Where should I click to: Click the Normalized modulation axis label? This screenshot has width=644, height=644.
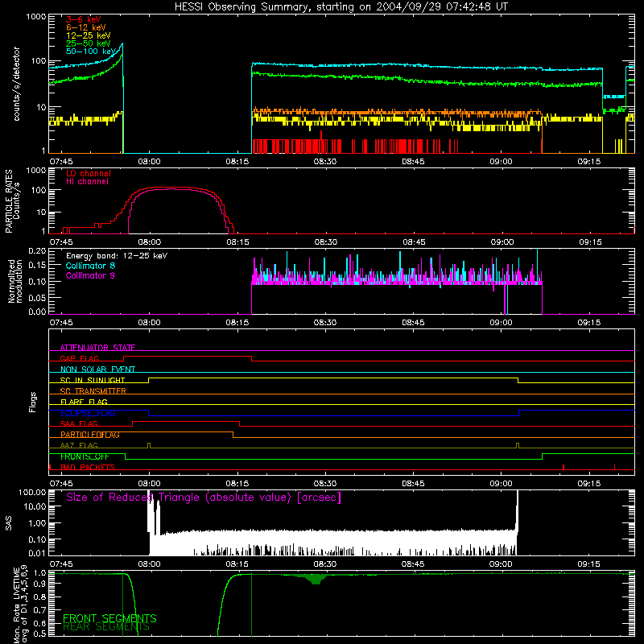[x=15, y=281]
